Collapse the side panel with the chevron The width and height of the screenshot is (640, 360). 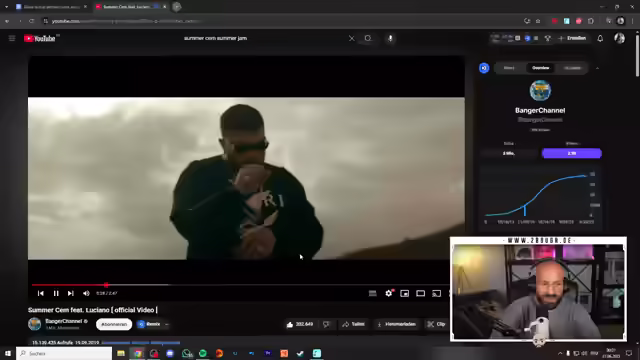pyautogui.click(x=597, y=68)
